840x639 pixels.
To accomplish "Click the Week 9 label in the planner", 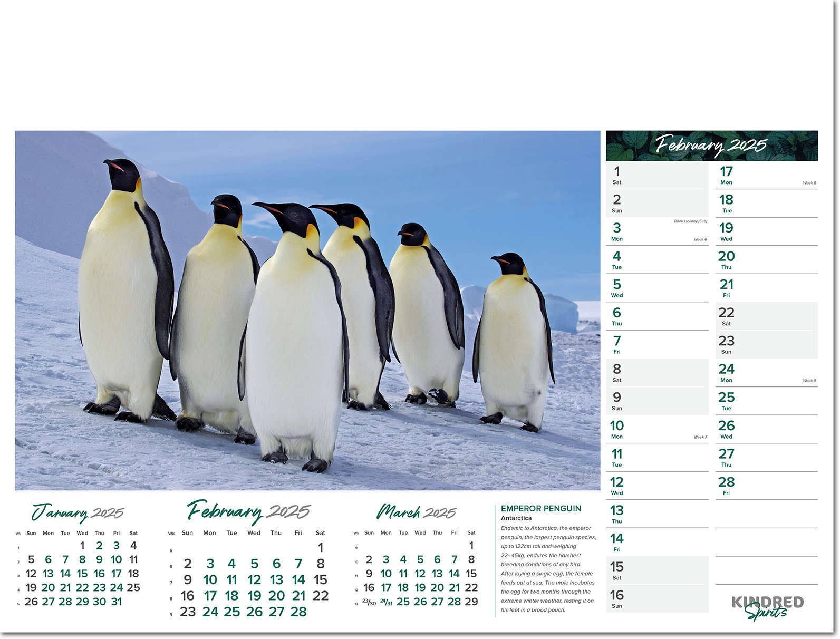I will pyautogui.click(x=809, y=381).
